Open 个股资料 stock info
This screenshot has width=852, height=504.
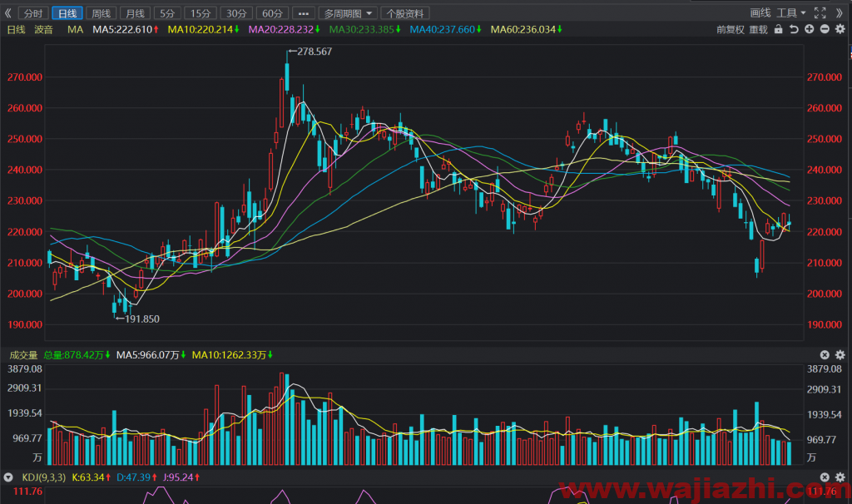[x=405, y=13]
